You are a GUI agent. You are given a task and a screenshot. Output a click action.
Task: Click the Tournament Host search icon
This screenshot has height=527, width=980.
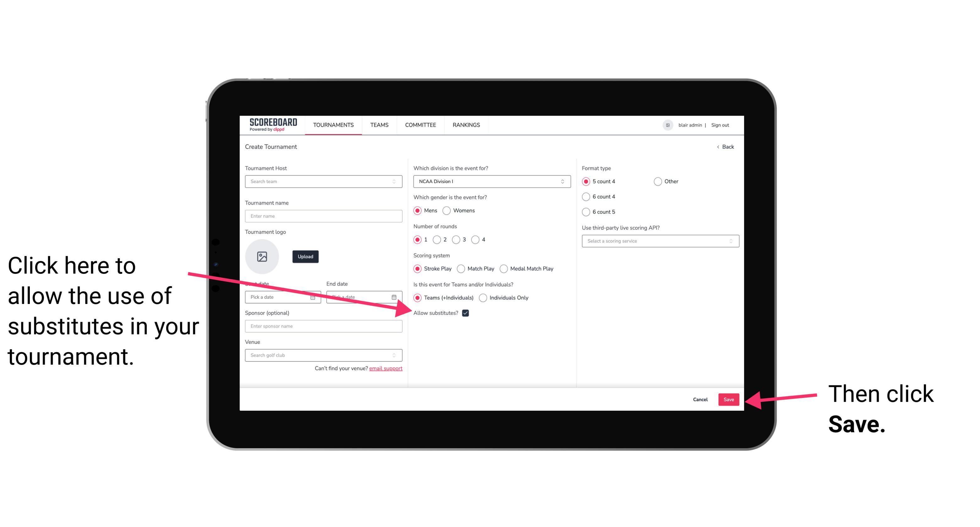pos(397,181)
